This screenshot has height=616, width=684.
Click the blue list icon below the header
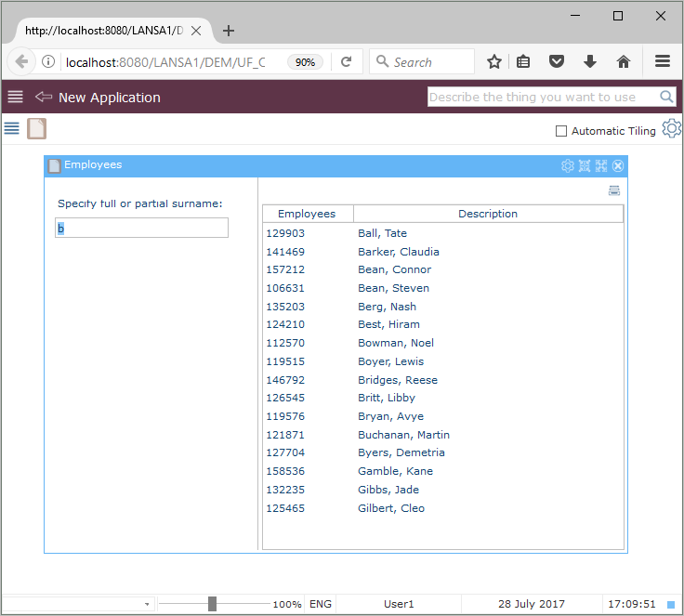[12, 128]
